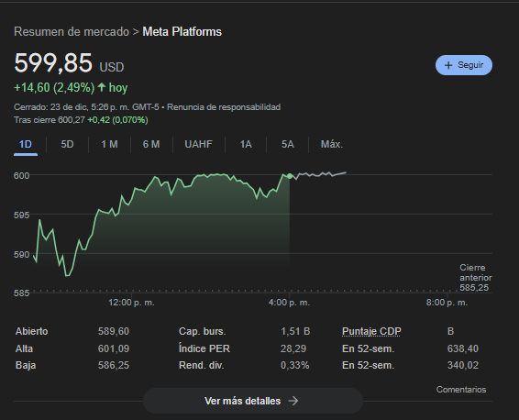Select the 1A one-year tab
This screenshot has width=519, height=420.
tap(246, 145)
